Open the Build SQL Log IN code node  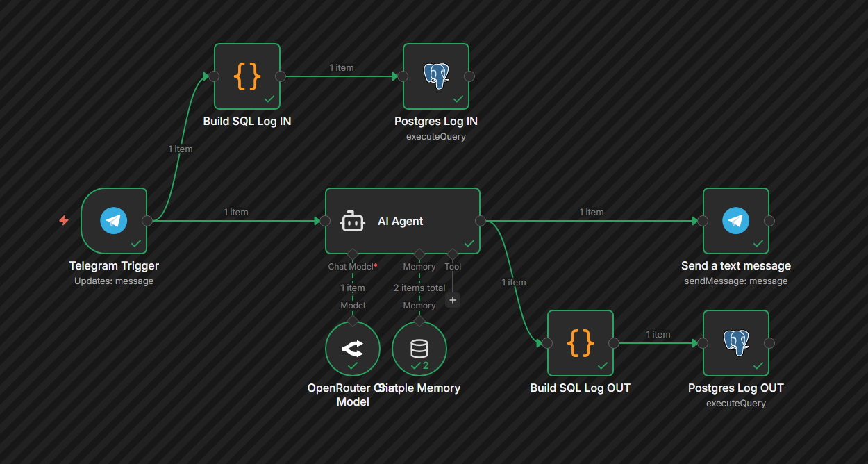point(247,76)
